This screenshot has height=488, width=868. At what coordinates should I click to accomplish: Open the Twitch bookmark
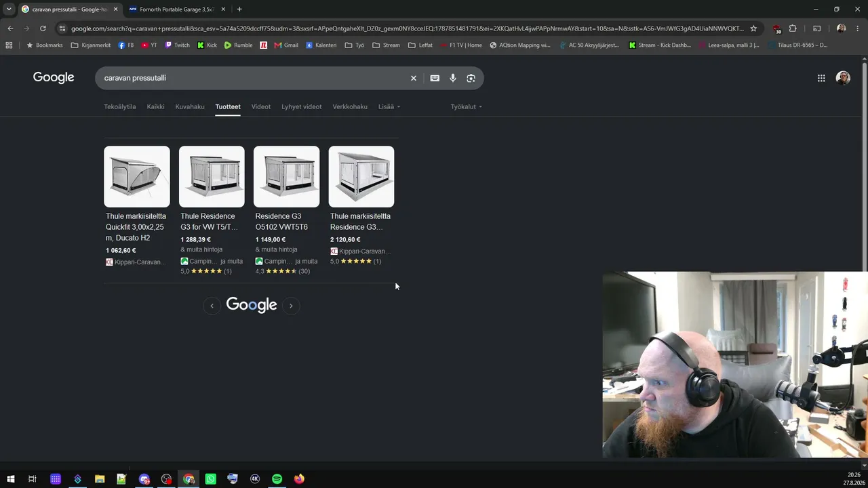pyautogui.click(x=178, y=45)
